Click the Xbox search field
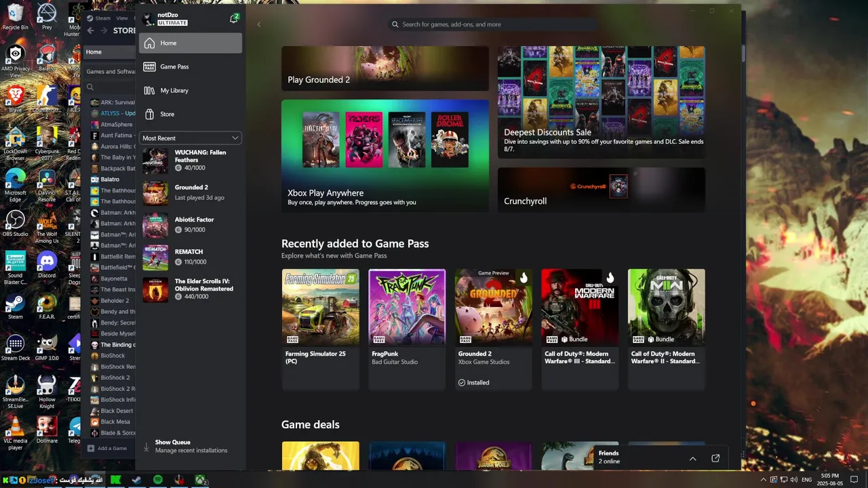Screen dimensions: 868x488 click(x=493, y=24)
